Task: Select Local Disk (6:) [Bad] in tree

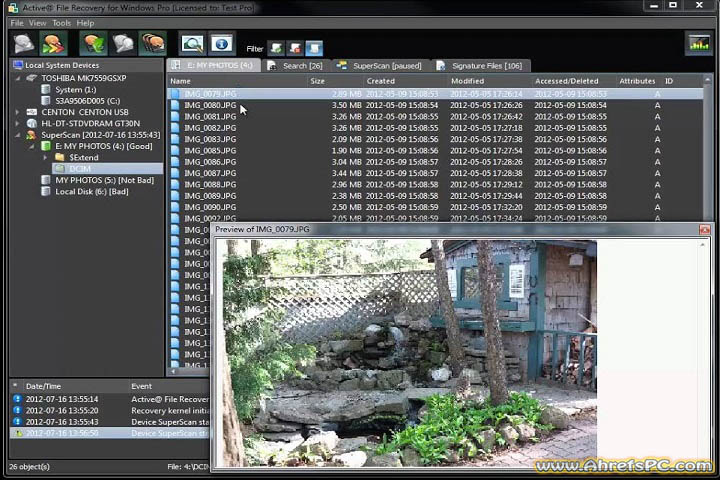Action: pyautogui.click(x=91, y=191)
